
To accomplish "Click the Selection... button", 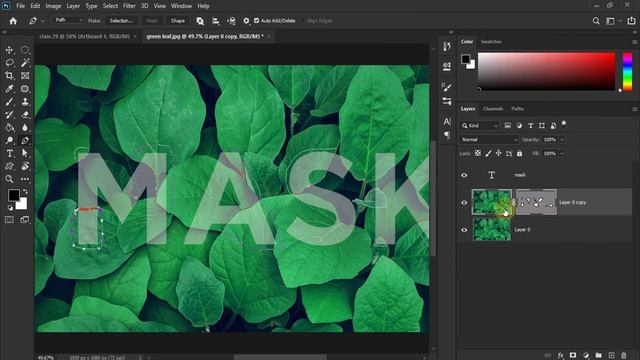I will [x=121, y=21].
